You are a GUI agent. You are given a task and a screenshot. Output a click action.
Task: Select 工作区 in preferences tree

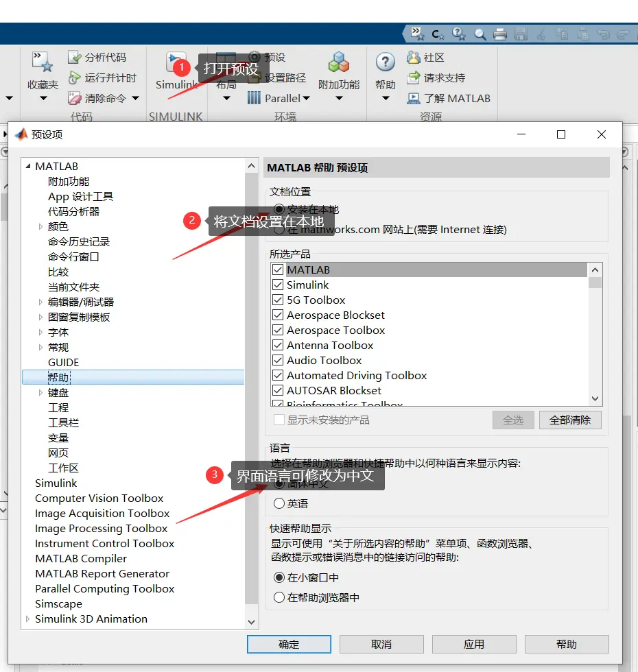(63, 468)
